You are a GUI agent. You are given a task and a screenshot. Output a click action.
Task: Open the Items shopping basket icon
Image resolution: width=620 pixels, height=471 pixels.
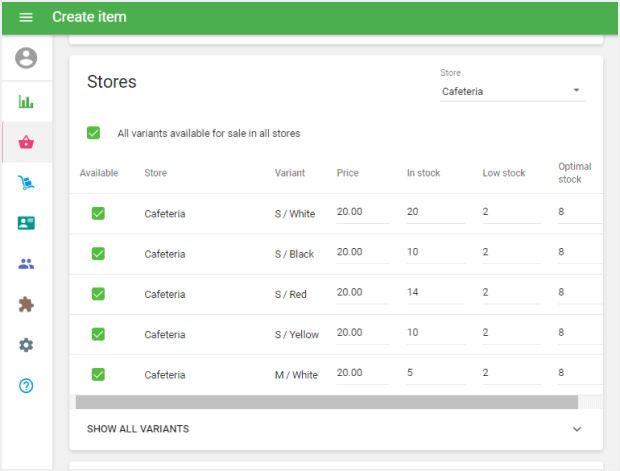point(26,142)
